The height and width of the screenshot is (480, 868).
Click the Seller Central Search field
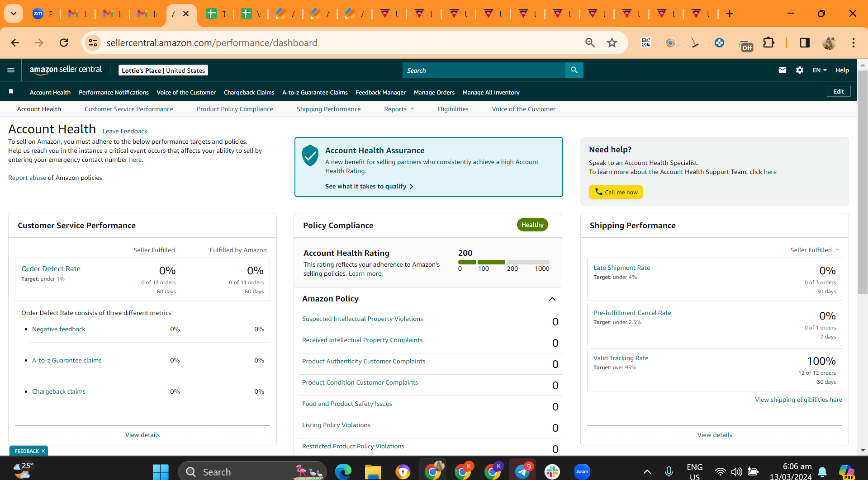(484, 70)
